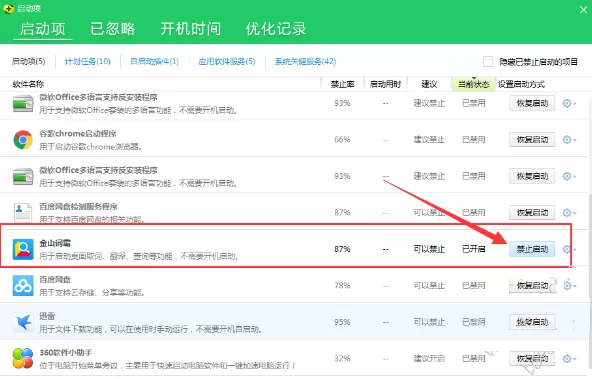Viewport: 592px width, 379px height.
Task: Select the 应用软件服务(5) sub-tab
Action: 227,61
